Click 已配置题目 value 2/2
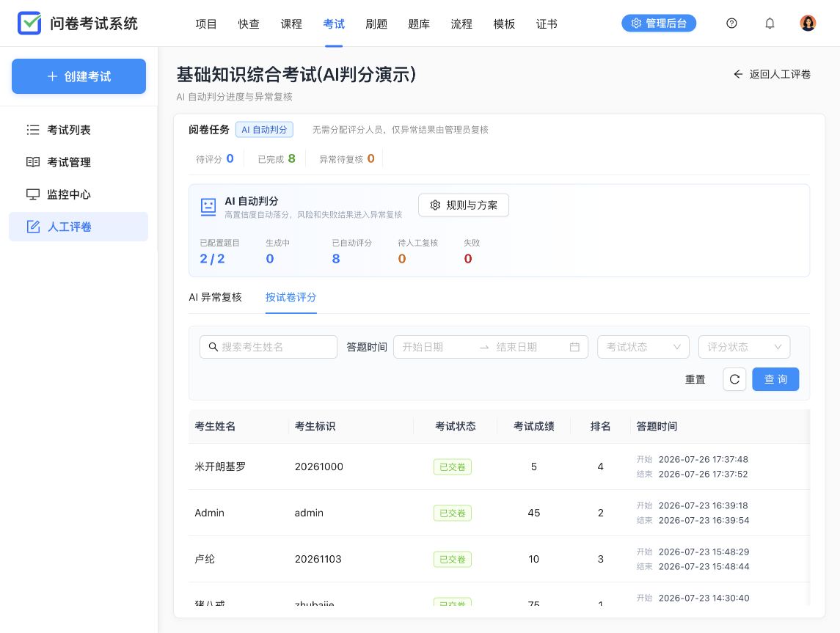This screenshot has width=840, height=633. coord(212,259)
